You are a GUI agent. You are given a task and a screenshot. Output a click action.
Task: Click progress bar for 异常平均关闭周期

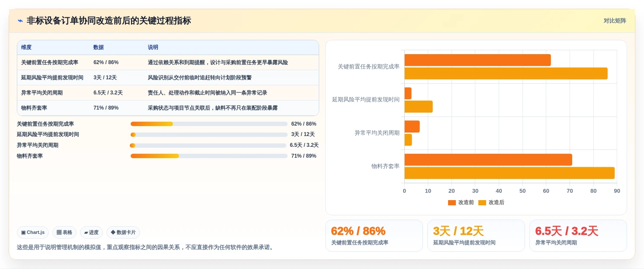pos(208,146)
